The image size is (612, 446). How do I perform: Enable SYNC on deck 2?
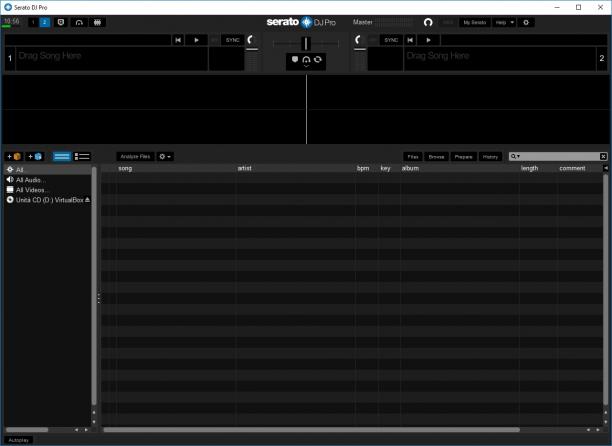(391, 40)
